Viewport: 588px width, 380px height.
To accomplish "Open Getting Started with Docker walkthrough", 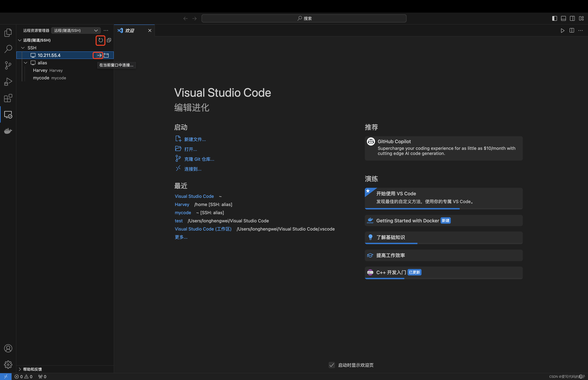I will (443, 220).
